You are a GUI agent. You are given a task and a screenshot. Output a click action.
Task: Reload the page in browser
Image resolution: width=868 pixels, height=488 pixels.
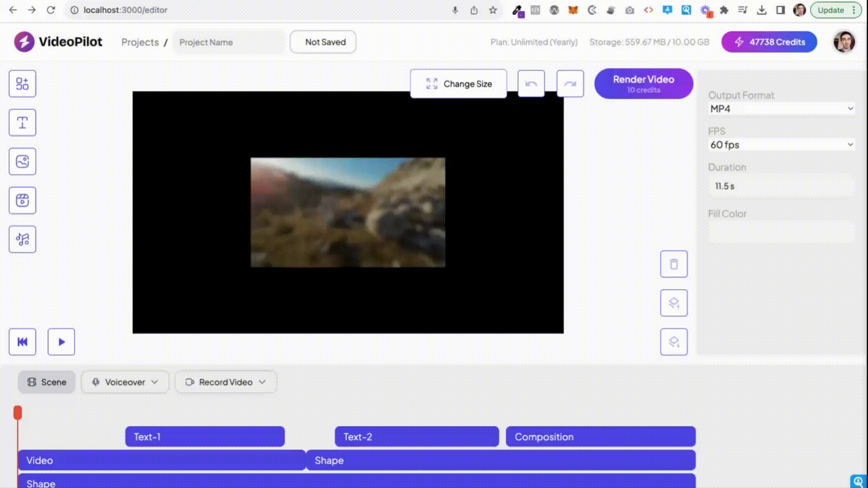coord(51,10)
